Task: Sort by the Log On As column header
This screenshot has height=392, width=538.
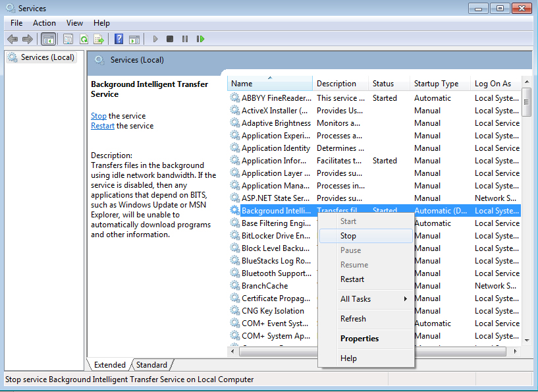Action: click(x=495, y=84)
